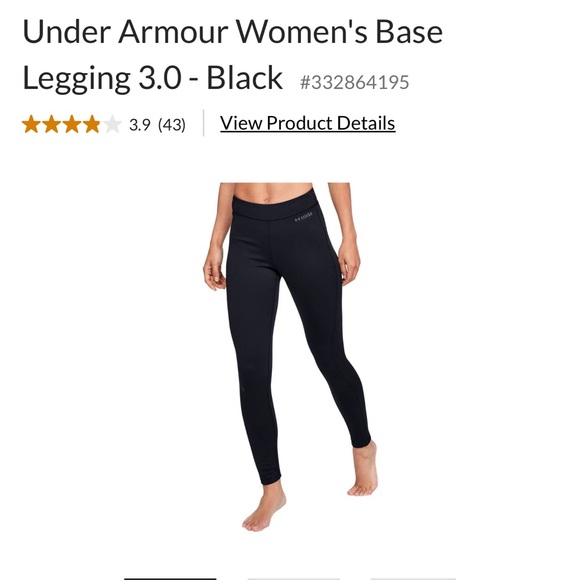Click the 'Legging 3.0 - Black' title text
The image size is (580, 580).
pos(153,78)
